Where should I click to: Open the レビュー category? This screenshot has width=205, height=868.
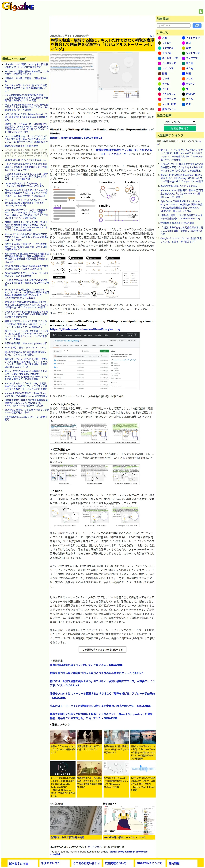point(167,43)
